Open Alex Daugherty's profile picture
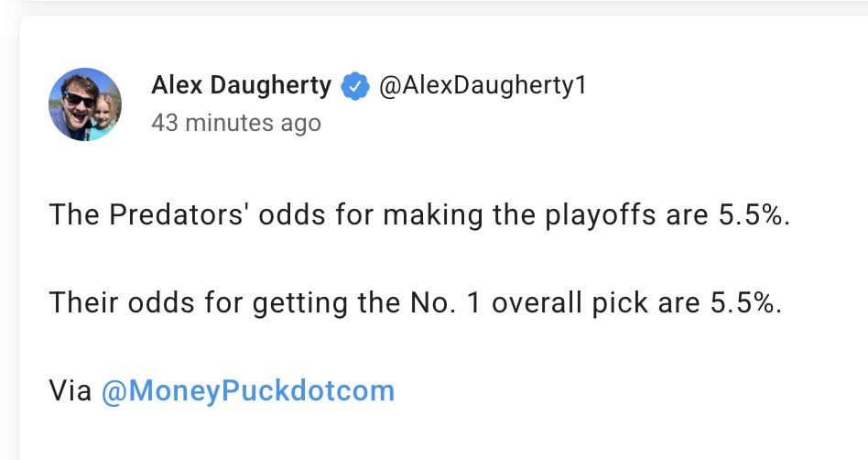The image size is (868, 460). (84, 104)
